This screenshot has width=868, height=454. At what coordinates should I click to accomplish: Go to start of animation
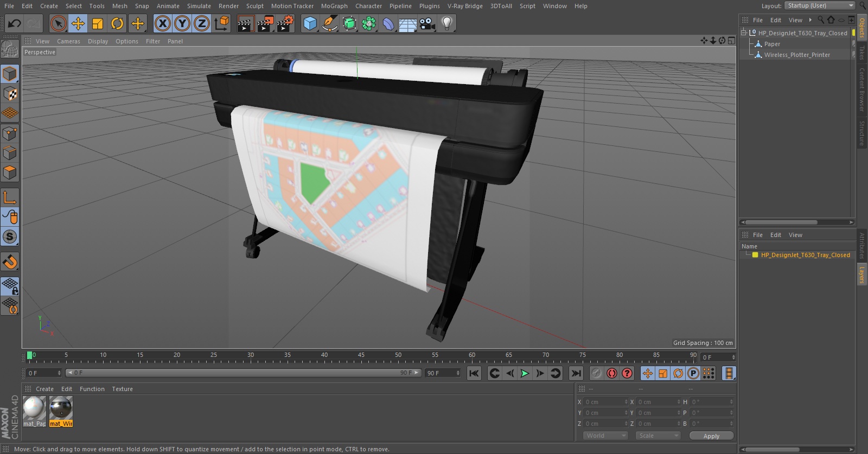click(474, 373)
